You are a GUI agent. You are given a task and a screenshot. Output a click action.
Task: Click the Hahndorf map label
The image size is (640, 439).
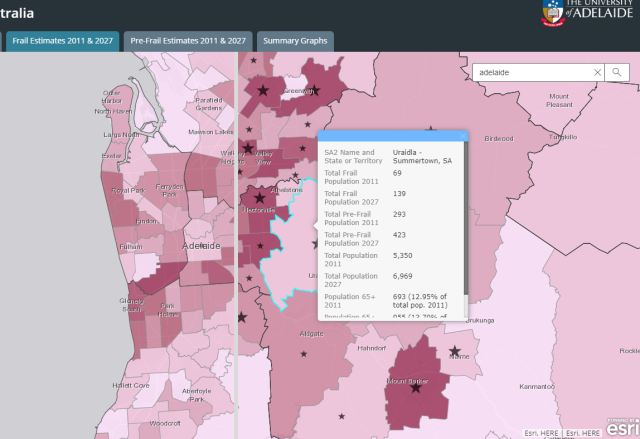point(371,348)
